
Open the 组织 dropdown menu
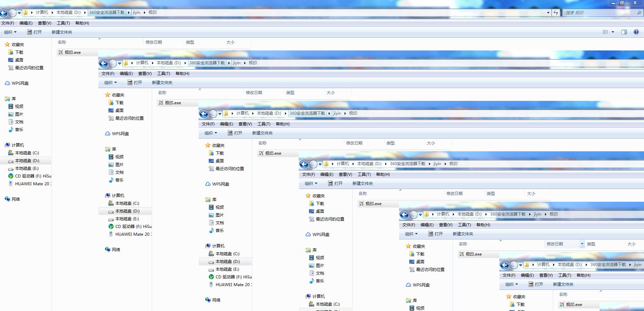10,32
